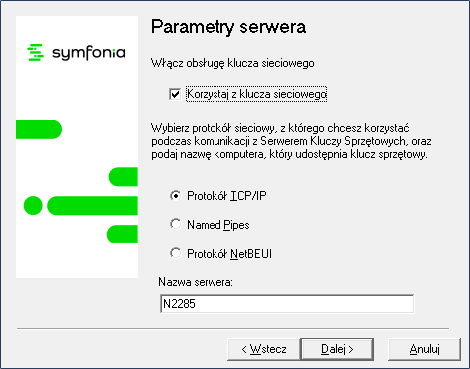Select the Protokół TCP/IP radio button

175,196
